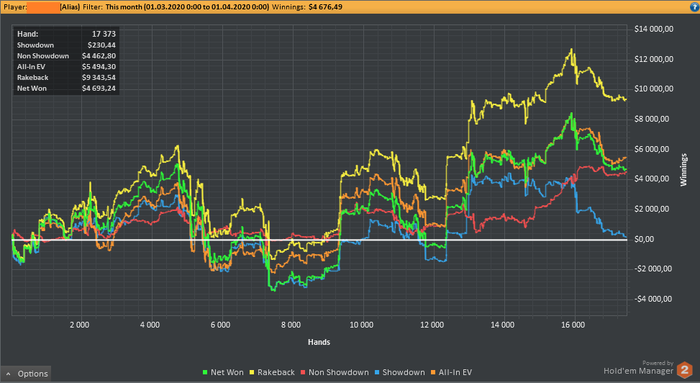Toggle the Non Showdown legend entry
700x383 pixels.
coord(334,372)
